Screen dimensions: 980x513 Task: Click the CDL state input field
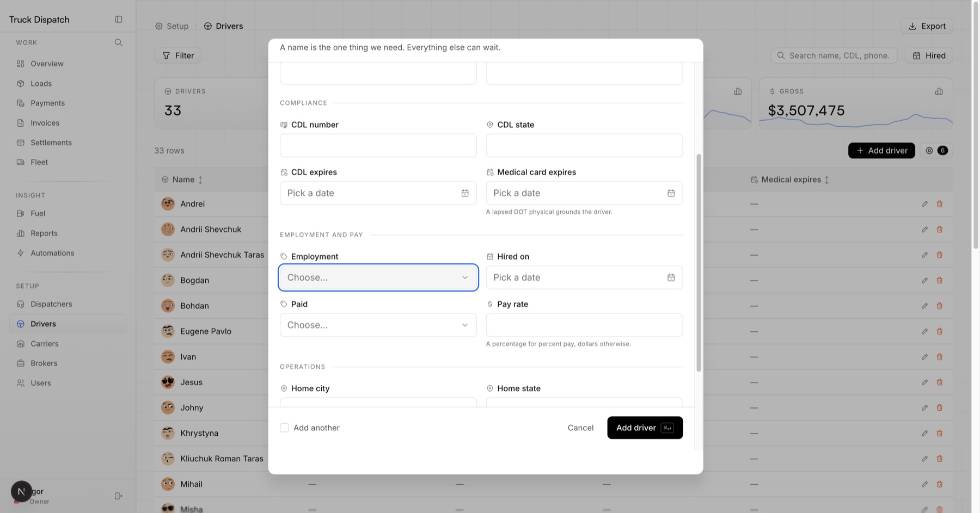click(x=584, y=146)
